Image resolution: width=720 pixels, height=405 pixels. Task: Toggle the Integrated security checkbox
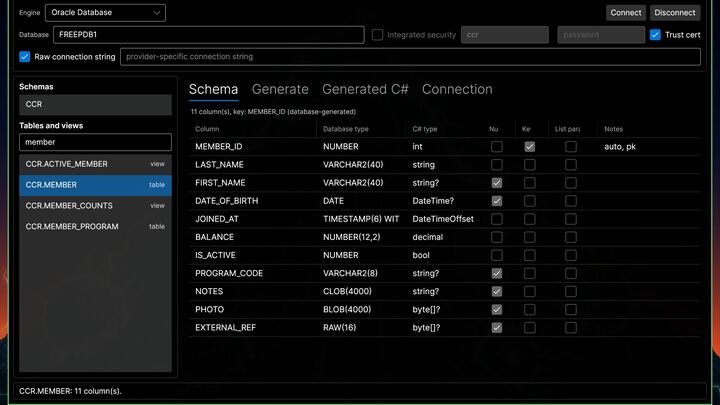click(x=377, y=34)
